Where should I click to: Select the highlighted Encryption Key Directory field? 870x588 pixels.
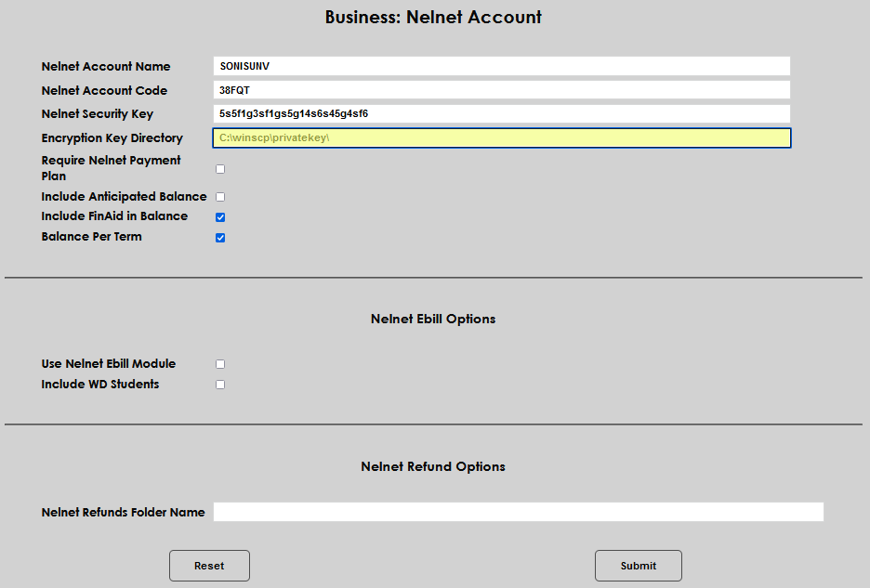click(500, 137)
